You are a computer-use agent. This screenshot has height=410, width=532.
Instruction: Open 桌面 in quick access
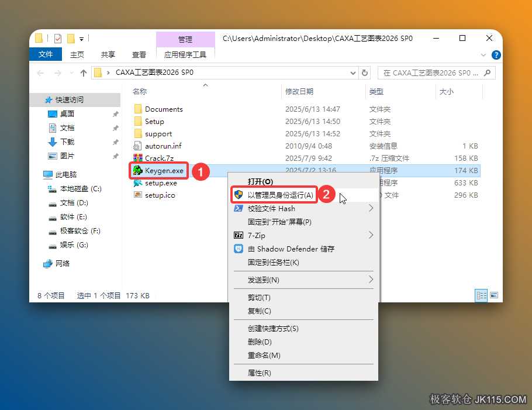pos(67,113)
